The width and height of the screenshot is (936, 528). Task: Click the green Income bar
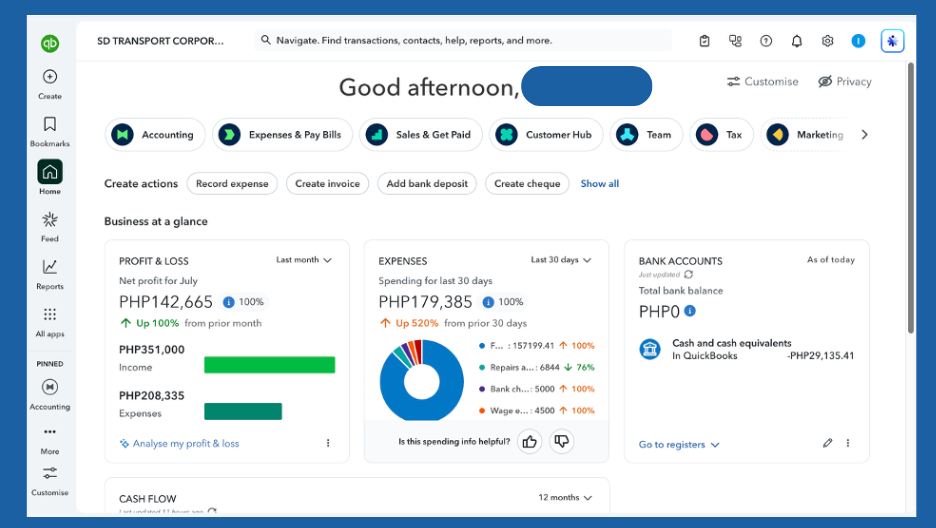[x=269, y=365]
